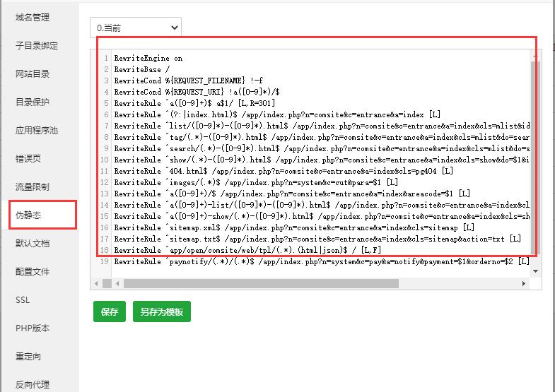Viewport: 555px width, 392px height.
Task: Click the horizontal scrollbar right arrow
Action: tap(524, 283)
